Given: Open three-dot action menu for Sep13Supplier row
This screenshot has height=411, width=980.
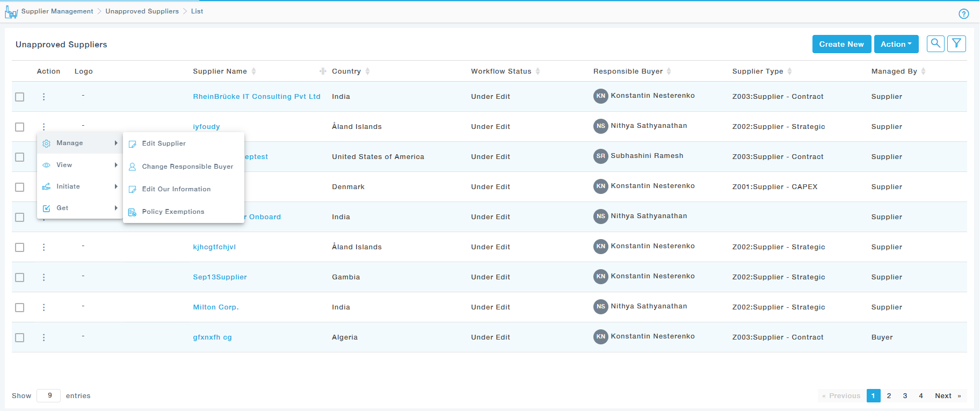Looking at the screenshot, I should (x=44, y=277).
